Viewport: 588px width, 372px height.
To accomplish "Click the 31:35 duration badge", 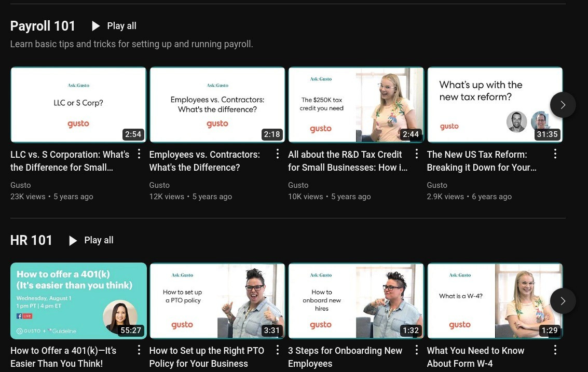I will 547,134.
